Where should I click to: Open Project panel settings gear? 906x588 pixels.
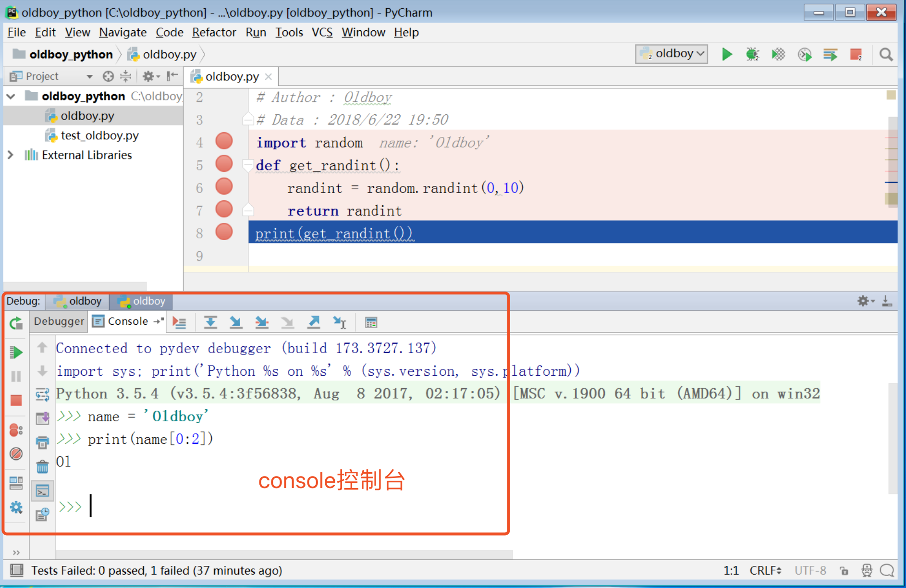click(x=150, y=76)
